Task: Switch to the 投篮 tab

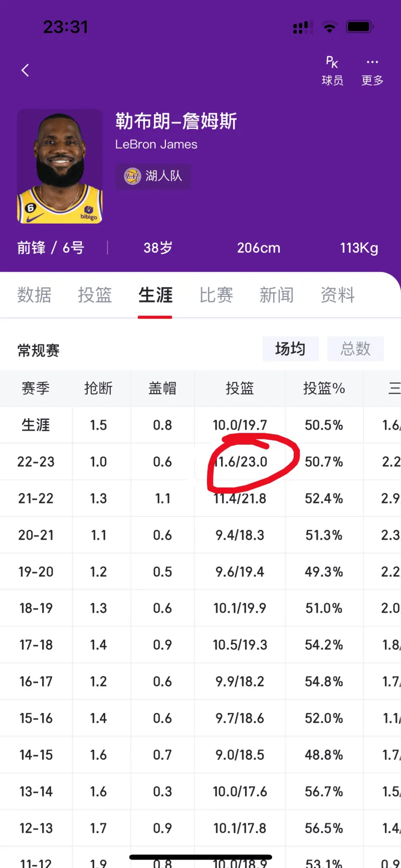Action: click(95, 295)
